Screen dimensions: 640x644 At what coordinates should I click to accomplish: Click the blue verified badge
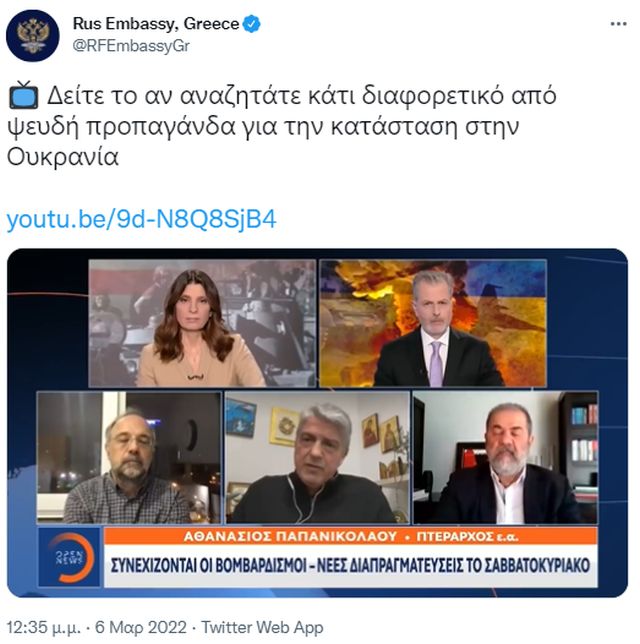pos(251,24)
